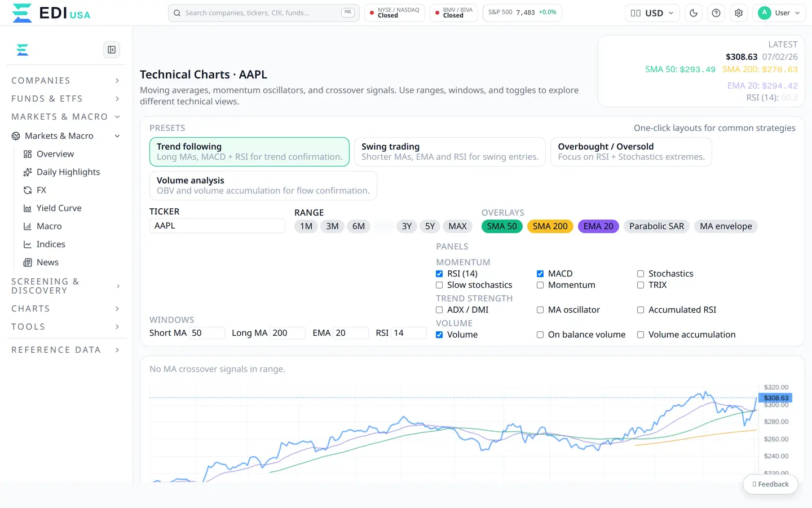Uncheck the Volume panel checkbox
Screen dimensions: 812x508
coord(439,335)
